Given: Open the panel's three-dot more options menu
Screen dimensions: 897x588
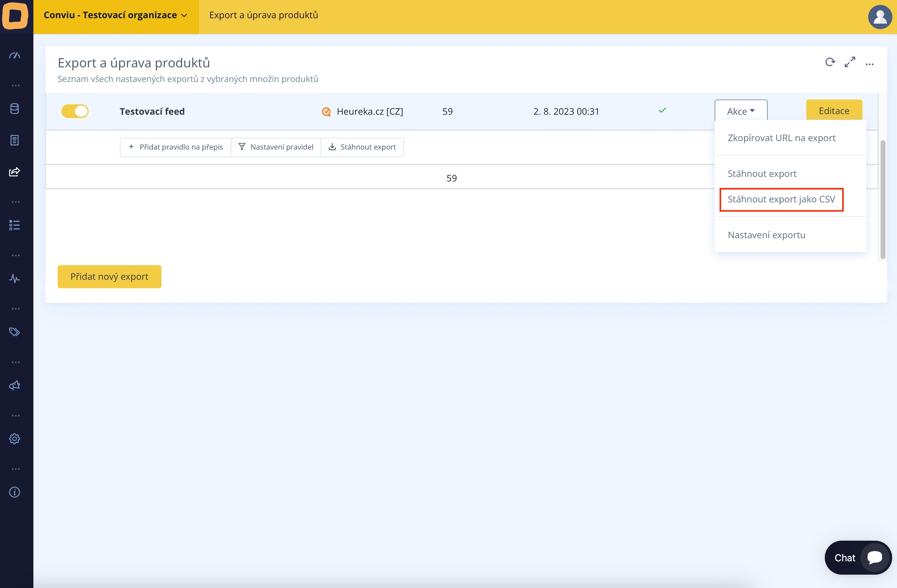Looking at the screenshot, I should click(869, 64).
